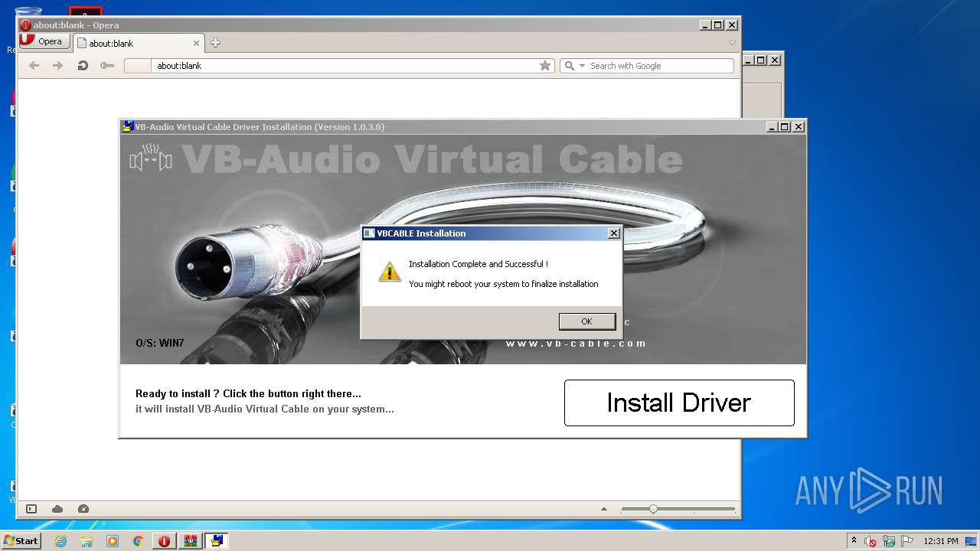The width and height of the screenshot is (980, 551).
Task: Close the Opera window
Action: [x=732, y=25]
